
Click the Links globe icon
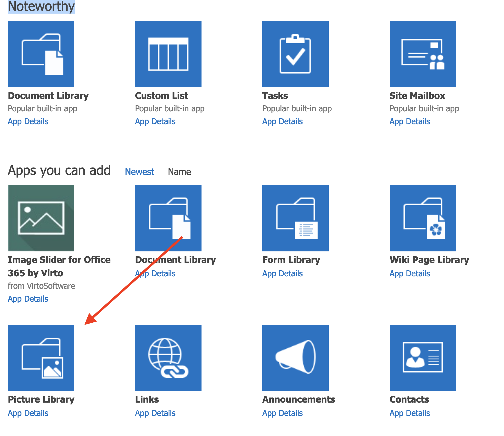[168, 358]
